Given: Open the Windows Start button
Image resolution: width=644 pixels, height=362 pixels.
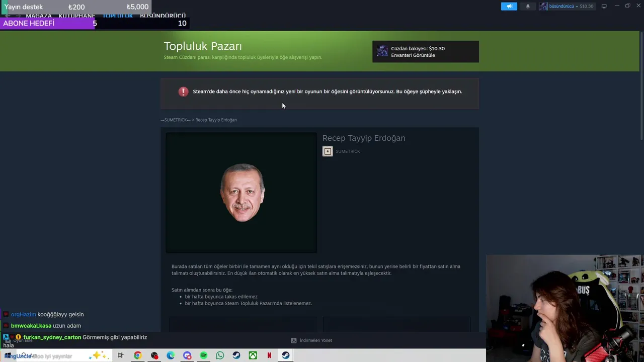Looking at the screenshot, I should pyautogui.click(x=7, y=355).
